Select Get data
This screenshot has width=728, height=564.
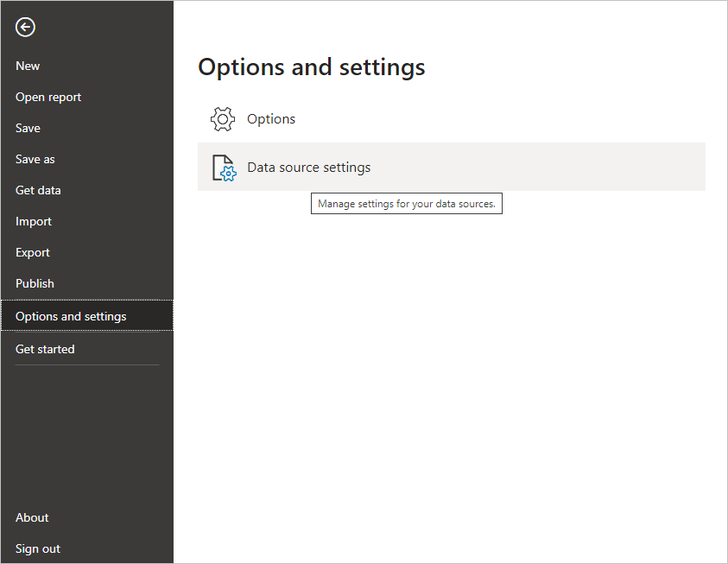point(37,189)
